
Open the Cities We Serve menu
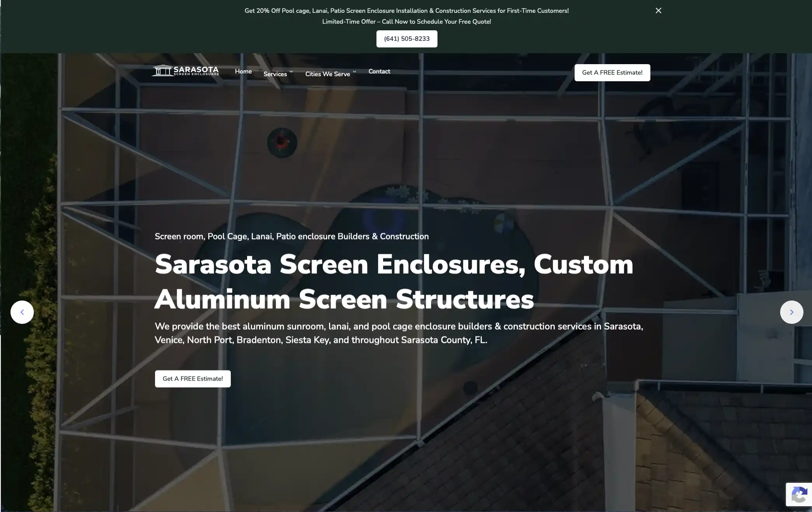328,74
